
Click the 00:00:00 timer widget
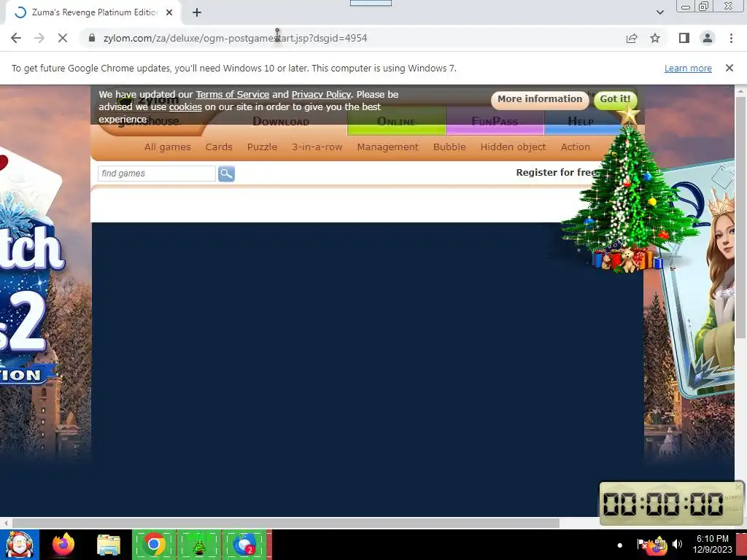tap(671, 503)
